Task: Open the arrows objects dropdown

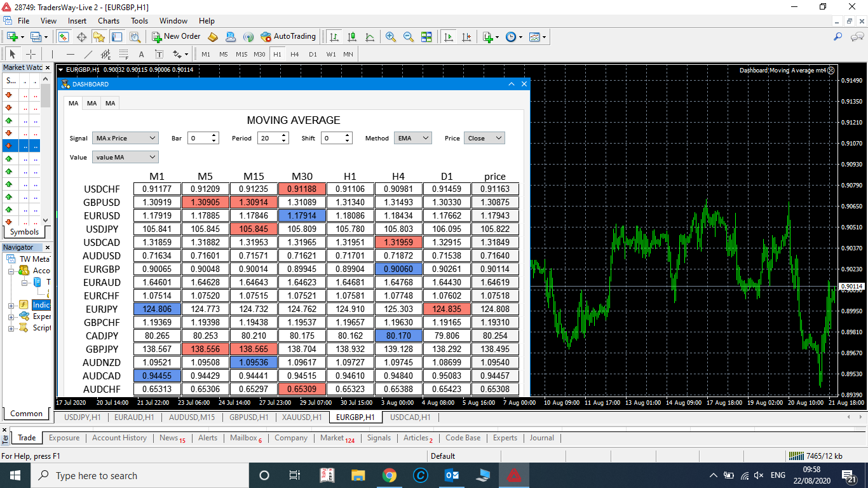Action: (x=180, y=55)
